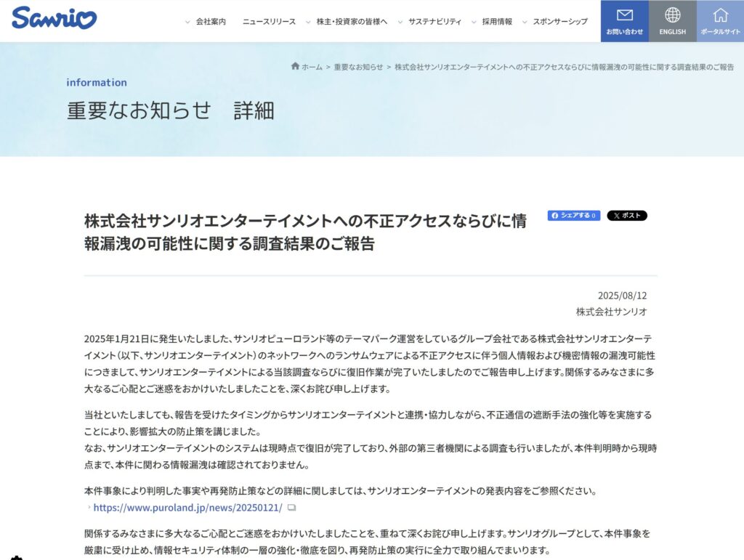Click the X ポスト button
Image resolution: width=744 pixels, height=560 pixels.
pos(627,215)
